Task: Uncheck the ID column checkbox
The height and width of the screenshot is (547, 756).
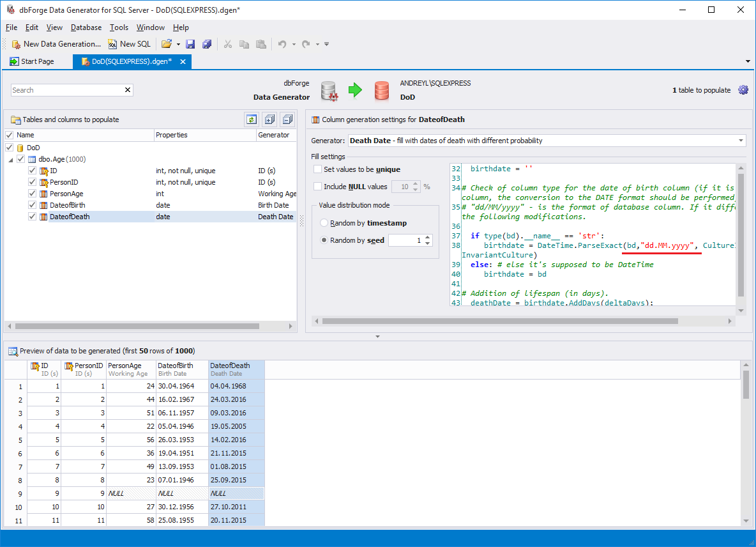Action: point(33,170)
